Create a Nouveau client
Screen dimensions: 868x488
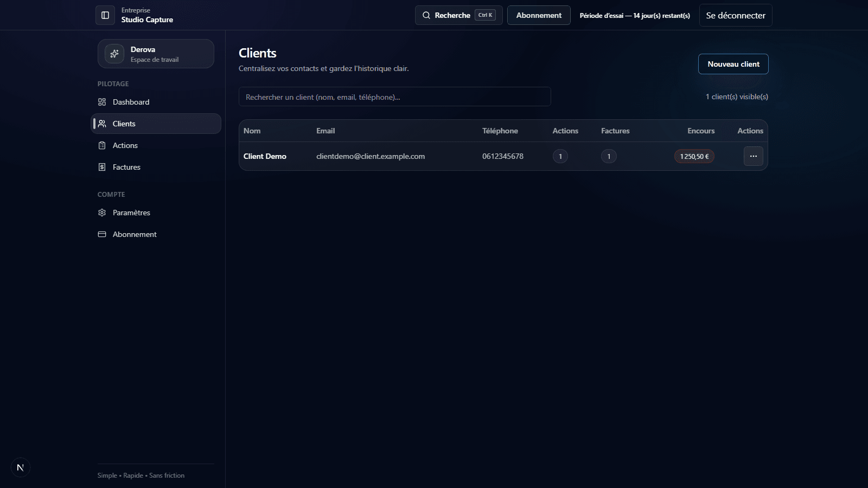coord(733,64)
